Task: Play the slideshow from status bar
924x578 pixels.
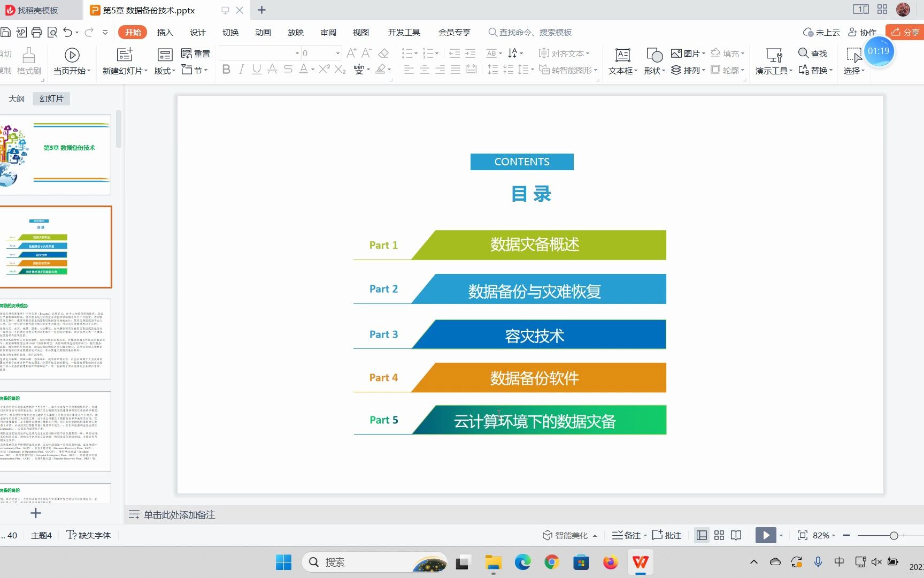Action: pyautogui.click(x=766, y=535)
